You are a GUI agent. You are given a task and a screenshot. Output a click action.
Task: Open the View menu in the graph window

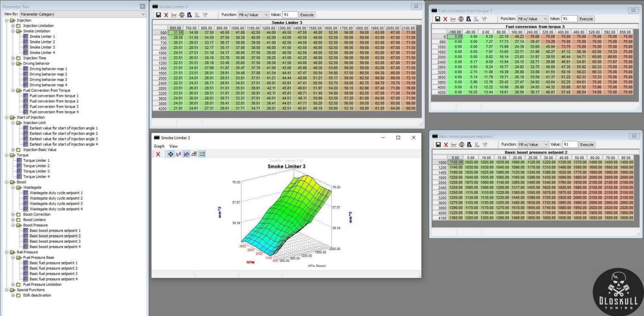[173, 146]
